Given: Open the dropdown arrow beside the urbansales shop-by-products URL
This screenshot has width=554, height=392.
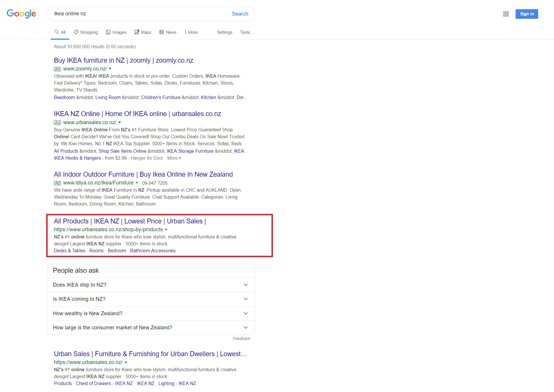Looking at the screenshot, I should point(166,229).
